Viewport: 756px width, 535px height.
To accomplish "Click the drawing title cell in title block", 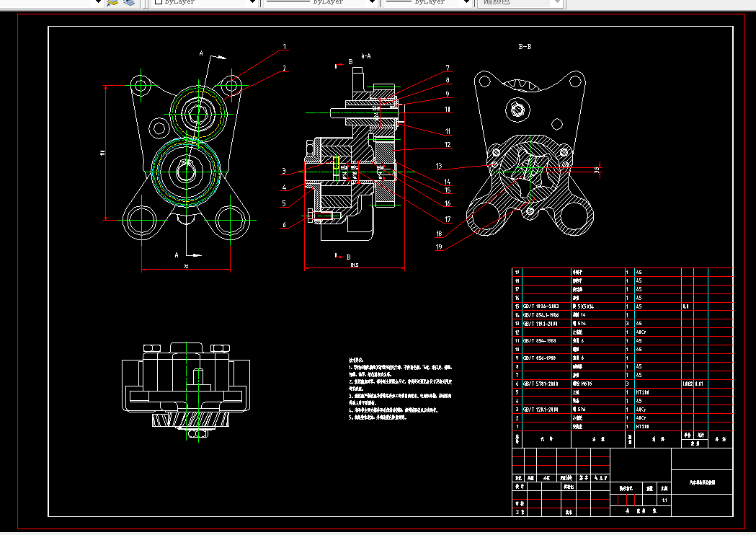I will point(702,482).
